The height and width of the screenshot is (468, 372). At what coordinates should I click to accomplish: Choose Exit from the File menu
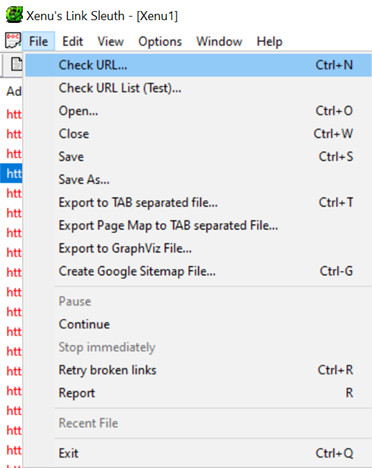pos(198,453)
